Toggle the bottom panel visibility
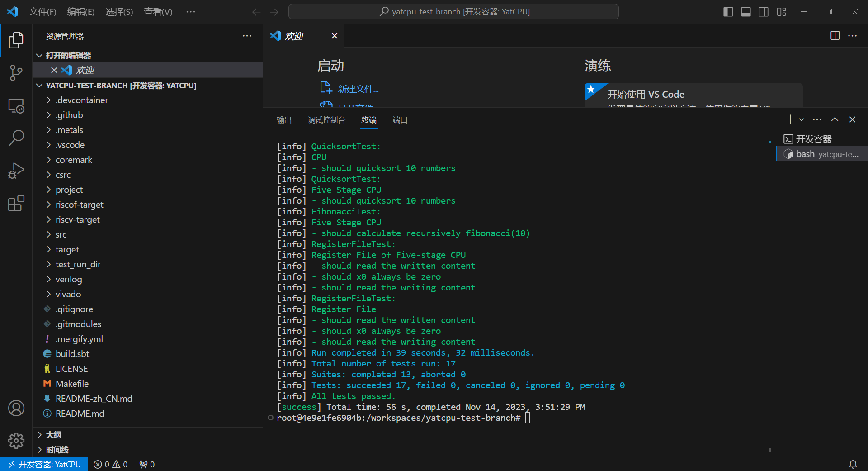This screenshot has width=868, height=471. pyautogui.click(x=746, y=12)
